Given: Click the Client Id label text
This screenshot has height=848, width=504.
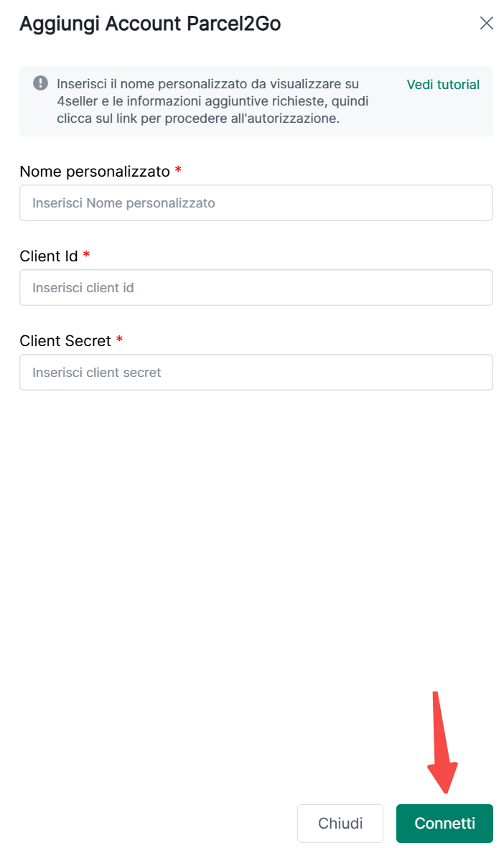Looking at the screenshot, I should pos(48,256).
